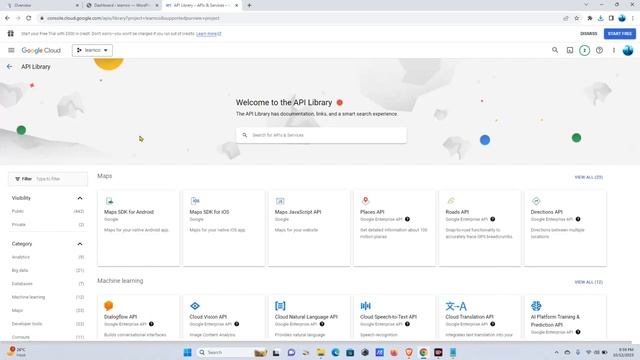Open Chrome from the taskbar
The width and height of the screenshot is (640, 360).
423,352
